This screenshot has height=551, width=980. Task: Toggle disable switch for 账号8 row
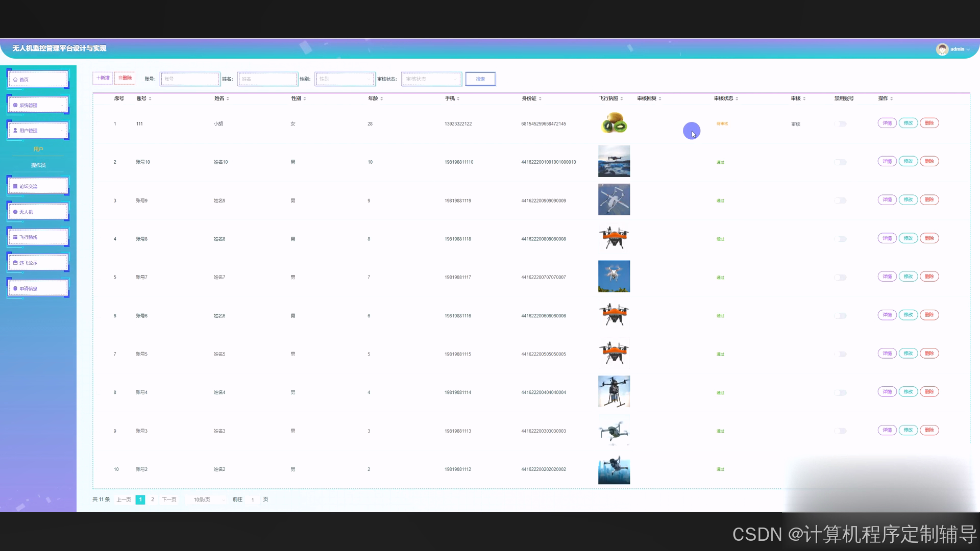point(840,239)
